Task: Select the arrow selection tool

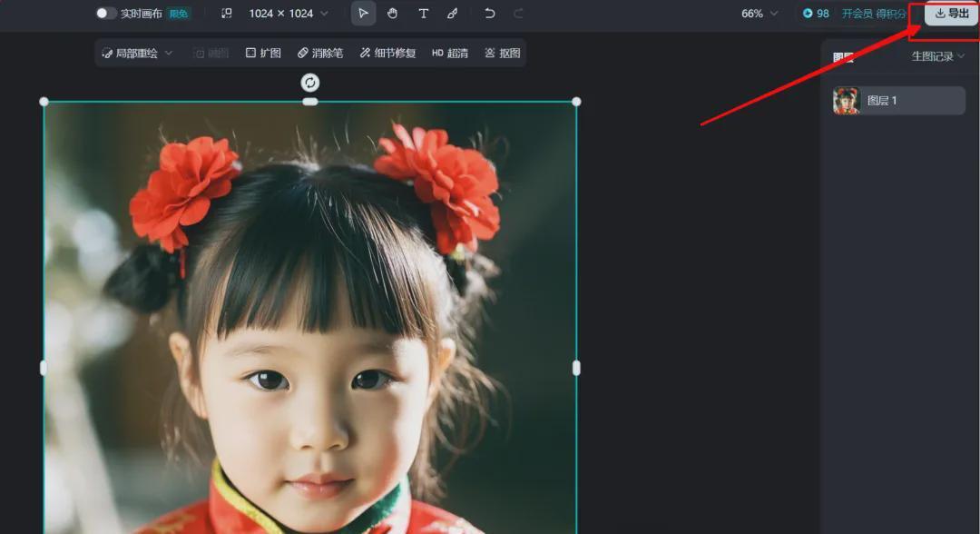Action: (x=363, y=14)
